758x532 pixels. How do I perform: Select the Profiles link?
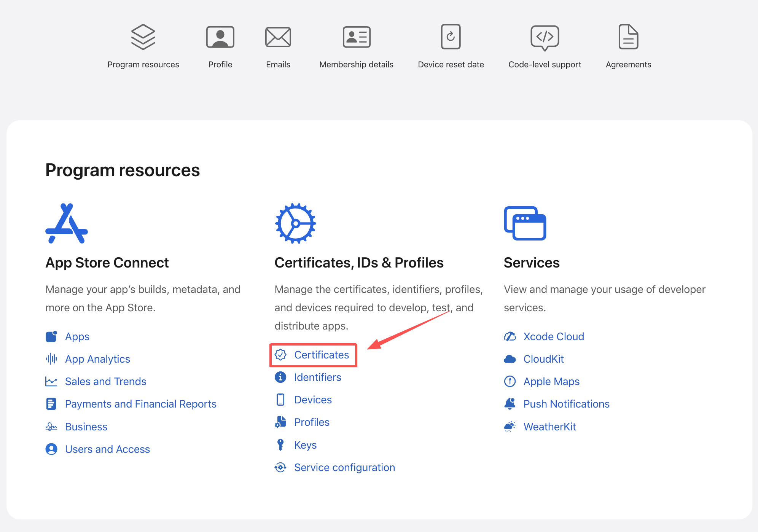click(312, 422)
